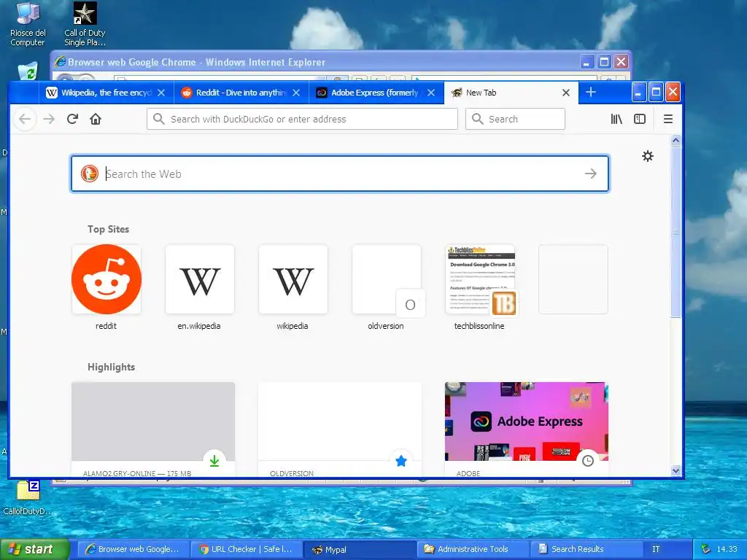Open the reddit top site tile
The height and width of the screenshot is (560, 747).
pyautogui.click(x=107, y=279)
